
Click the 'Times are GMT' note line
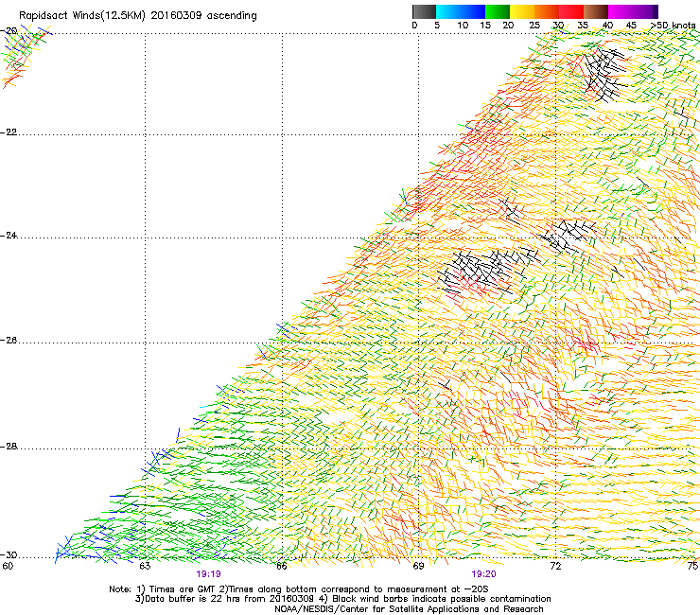[x=299, y=589]
